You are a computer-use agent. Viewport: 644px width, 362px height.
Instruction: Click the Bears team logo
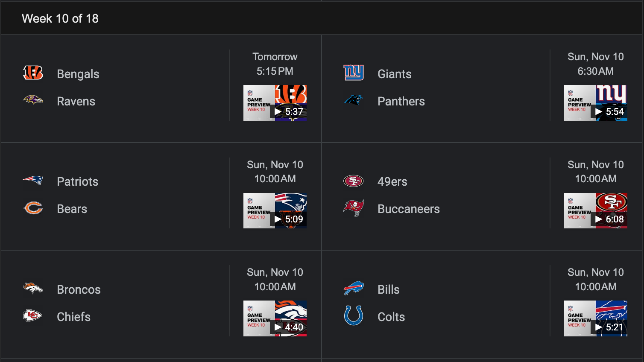[33, 208]
